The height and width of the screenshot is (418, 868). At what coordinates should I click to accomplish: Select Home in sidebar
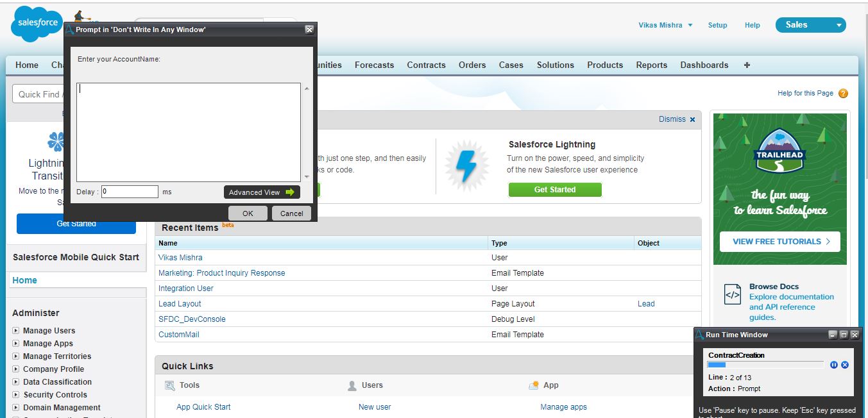[24, 280]
